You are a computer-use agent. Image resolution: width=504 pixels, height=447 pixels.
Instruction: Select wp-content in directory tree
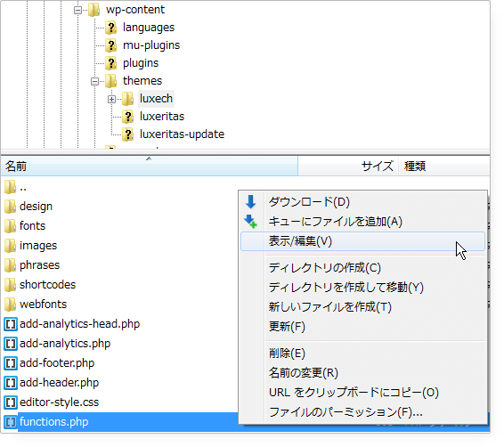[x=135, y=10]
